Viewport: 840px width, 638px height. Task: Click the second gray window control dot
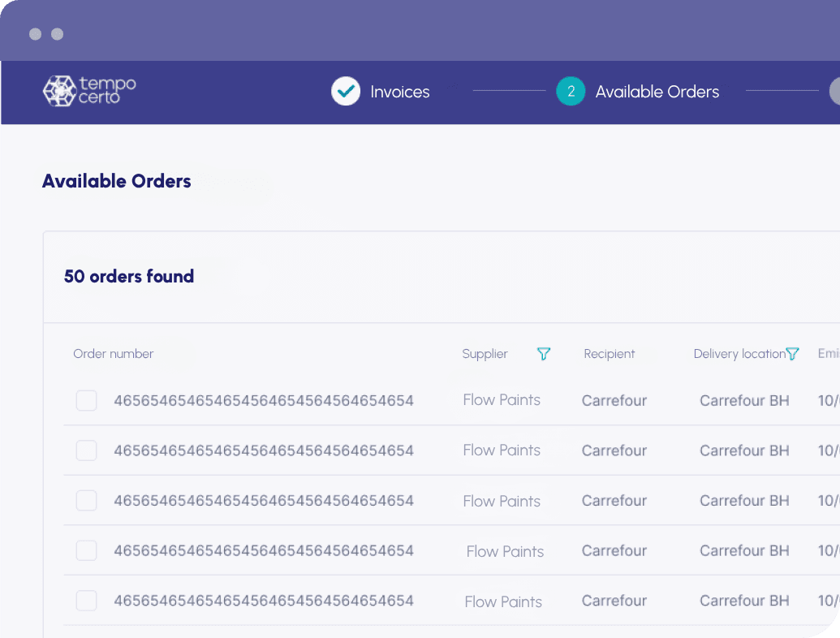(58, 34)
